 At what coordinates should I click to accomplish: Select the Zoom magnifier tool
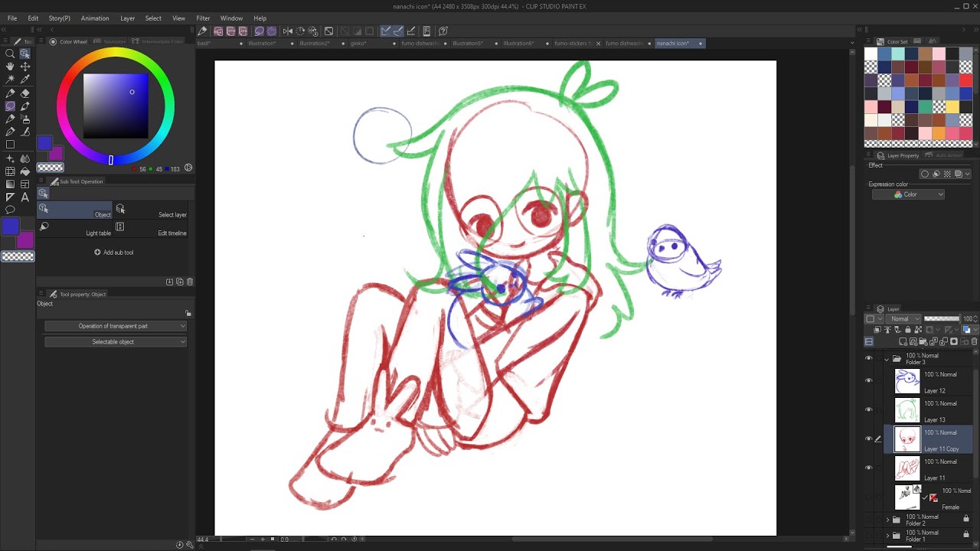(x=10, y=54)
